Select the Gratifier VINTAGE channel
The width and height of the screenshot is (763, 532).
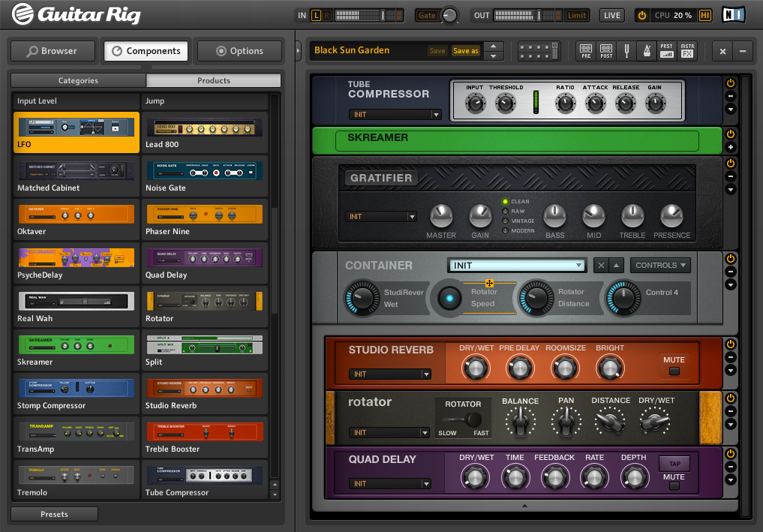[x=505, y=221]
